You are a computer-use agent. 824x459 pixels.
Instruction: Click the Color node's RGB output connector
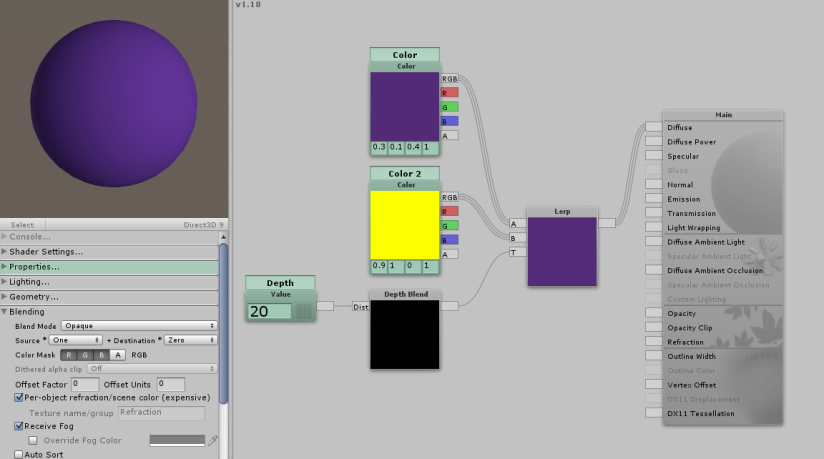[x=449, y=79]
